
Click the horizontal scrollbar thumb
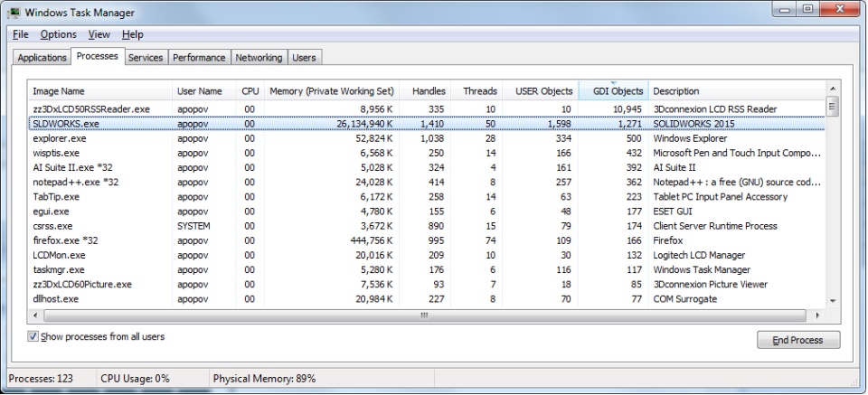pos(425,315)
